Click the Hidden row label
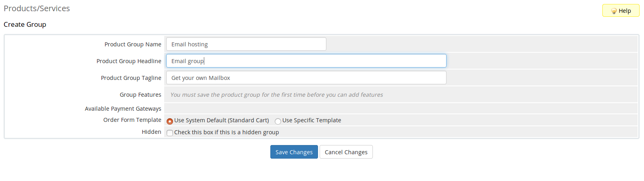The width and height of the screenshot is (644, 181). coord(151,132)
